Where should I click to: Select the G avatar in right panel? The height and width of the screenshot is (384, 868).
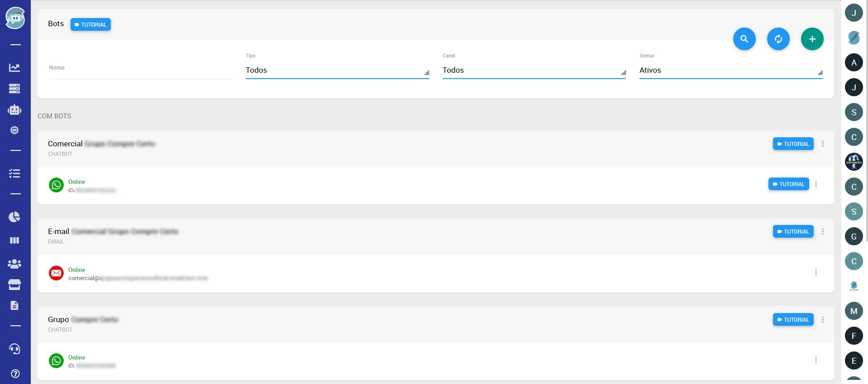pos(854,236)
